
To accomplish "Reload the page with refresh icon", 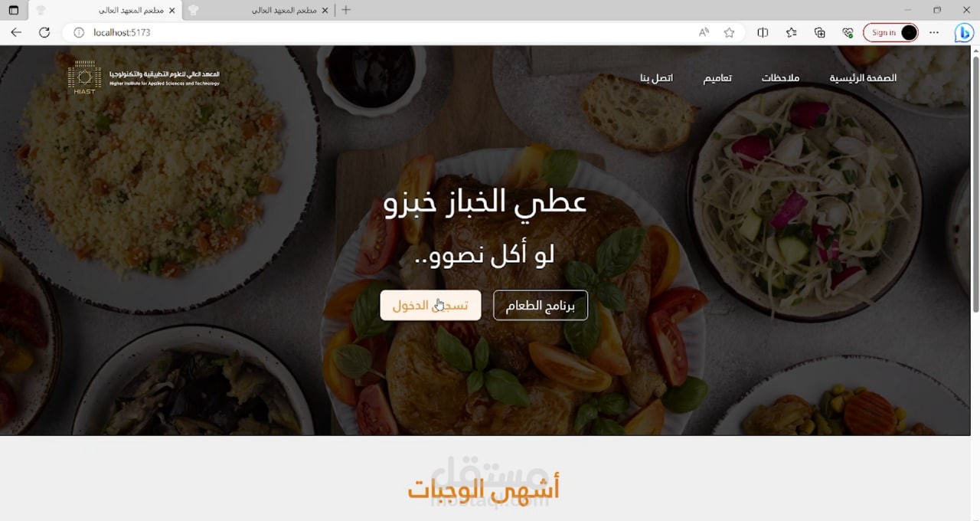I will pos(44,32).
